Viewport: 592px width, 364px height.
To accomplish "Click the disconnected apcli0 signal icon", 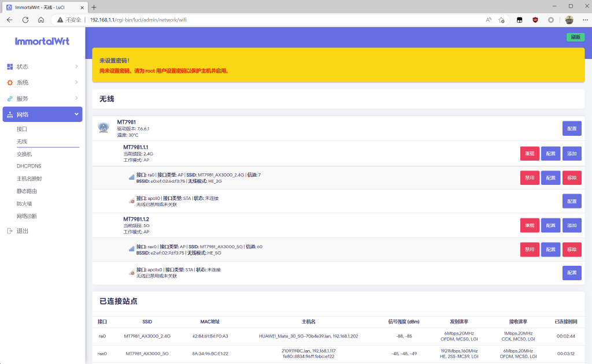I will click(130, 200).
